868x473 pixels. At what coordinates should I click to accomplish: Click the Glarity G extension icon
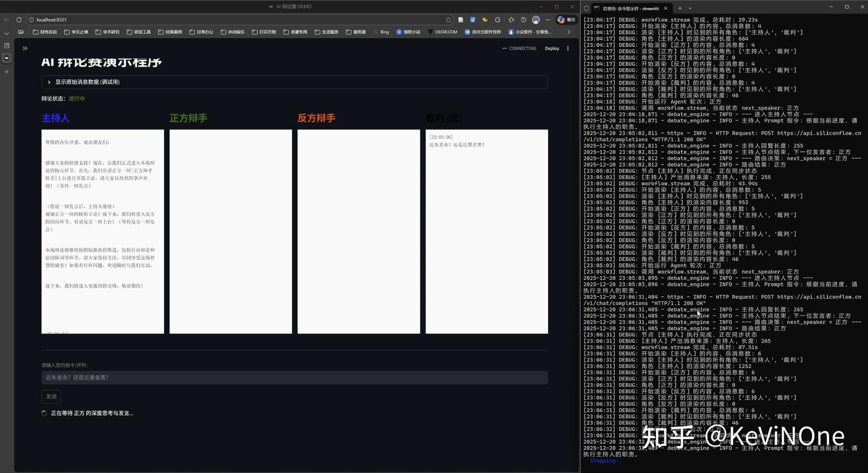pyautogui.click(x=497, y=19)
